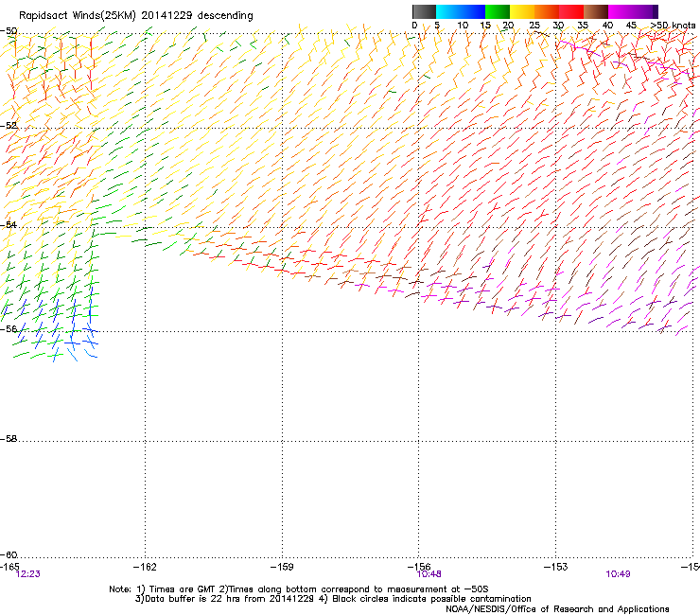Click the '>50 knots' legend label
Image resolution: width=700 pixels, height=615 pixels.
click(674, 26)
